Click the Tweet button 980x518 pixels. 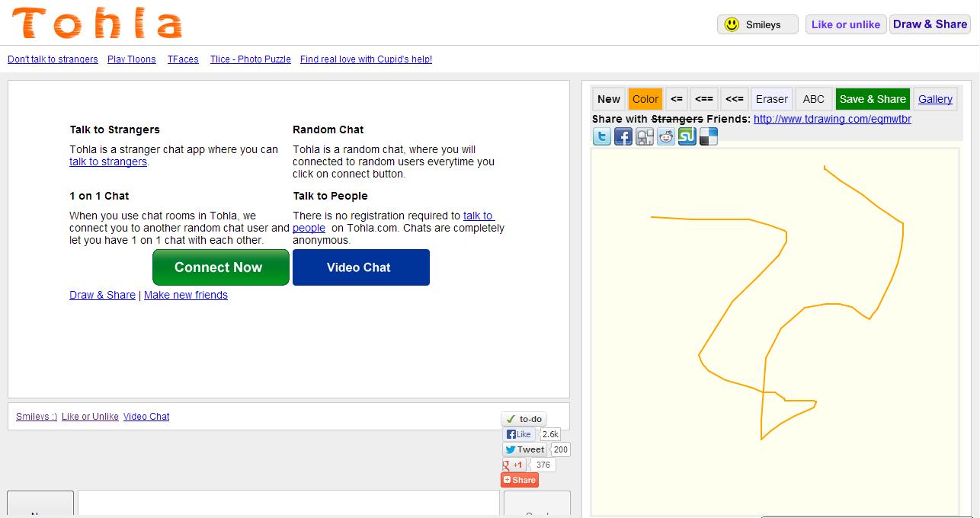pos(524,449)
